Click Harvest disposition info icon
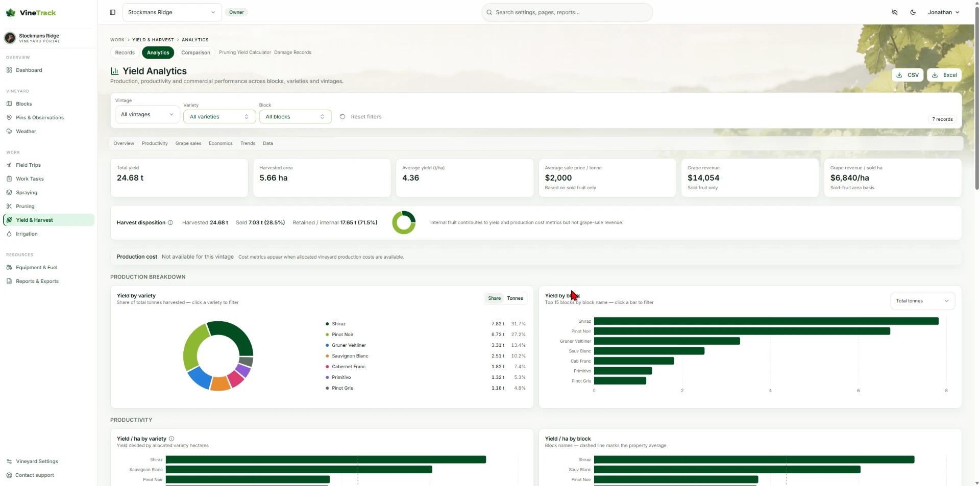Image resolution: width=980 pixels, height=486 pixels. coord(170,223)
